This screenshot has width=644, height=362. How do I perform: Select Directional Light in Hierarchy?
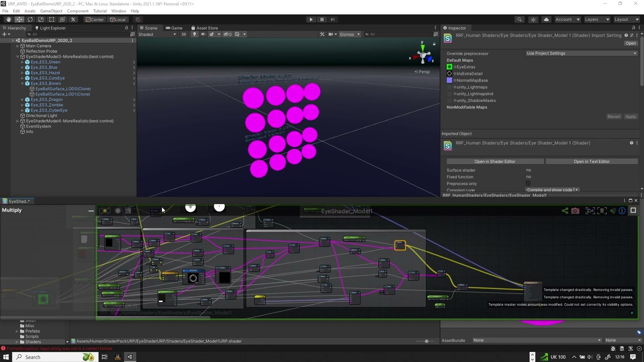point(42,116)
